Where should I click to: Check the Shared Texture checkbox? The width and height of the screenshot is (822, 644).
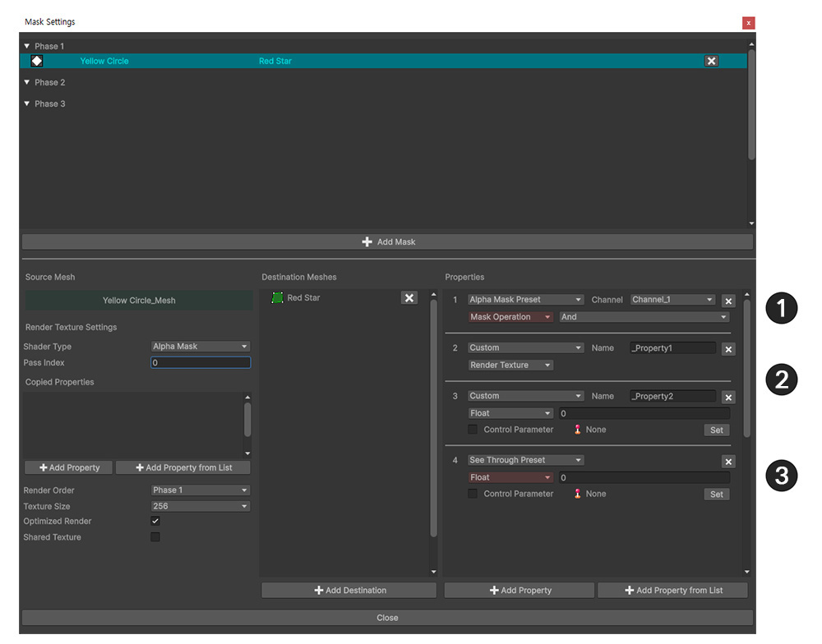pos(155,536)
